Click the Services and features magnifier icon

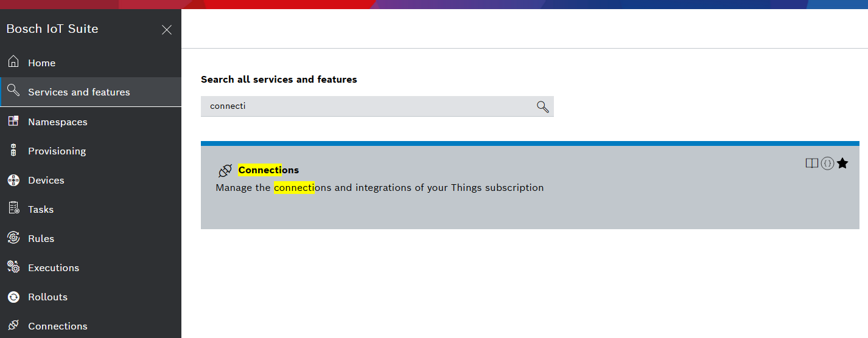click(13, 91)
